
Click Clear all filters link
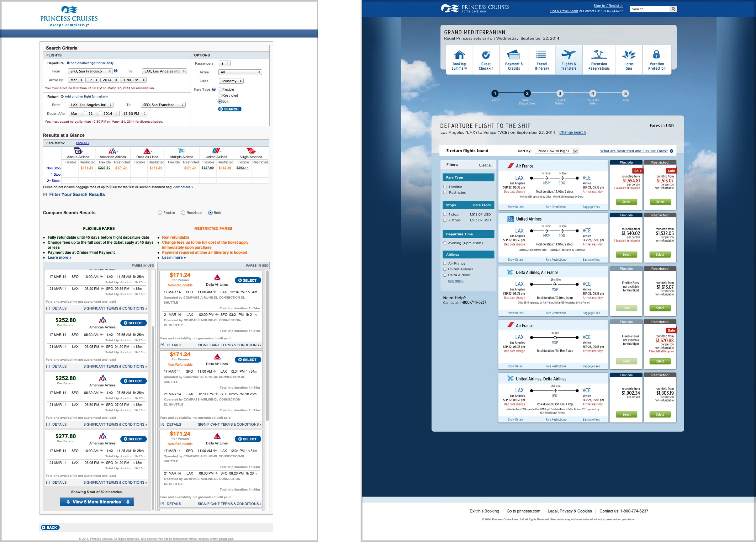[x=485, y=165]
